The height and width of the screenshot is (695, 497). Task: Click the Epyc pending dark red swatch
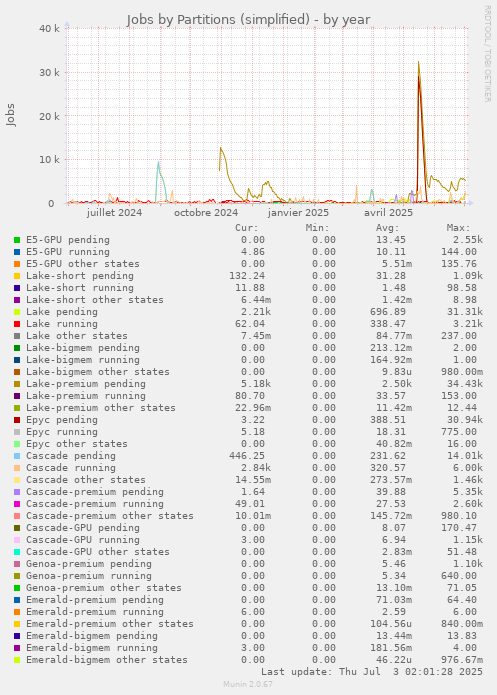click(x=17, y=420)
